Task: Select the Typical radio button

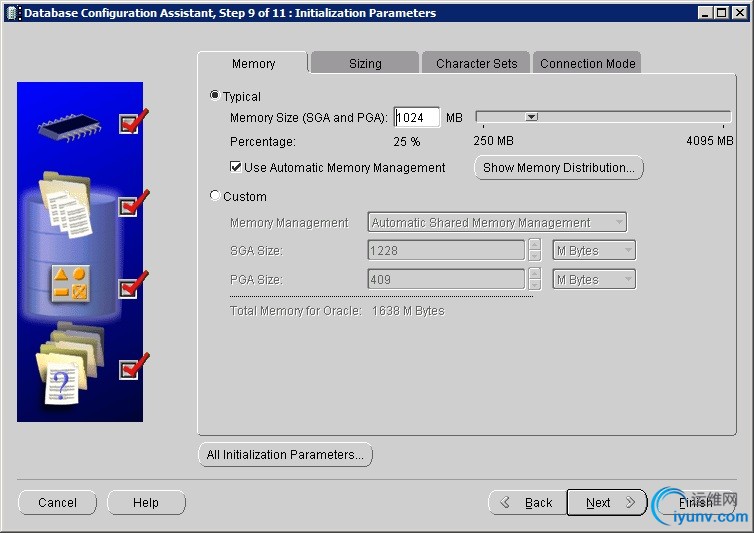Action: (215, 95)
